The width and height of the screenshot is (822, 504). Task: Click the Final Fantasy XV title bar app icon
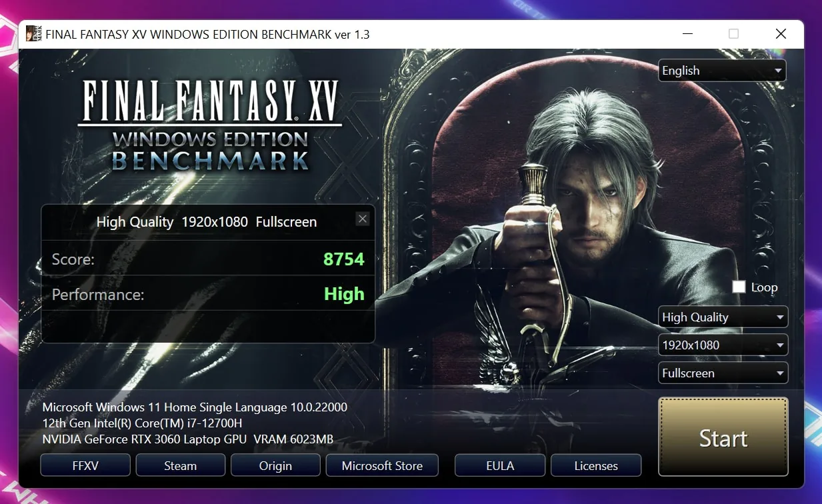point(34,34)
